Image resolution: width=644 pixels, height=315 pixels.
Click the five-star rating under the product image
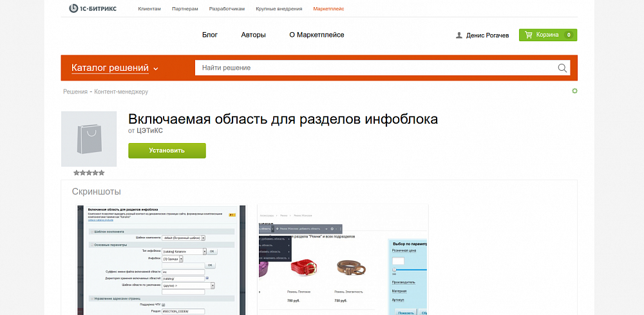89,173
